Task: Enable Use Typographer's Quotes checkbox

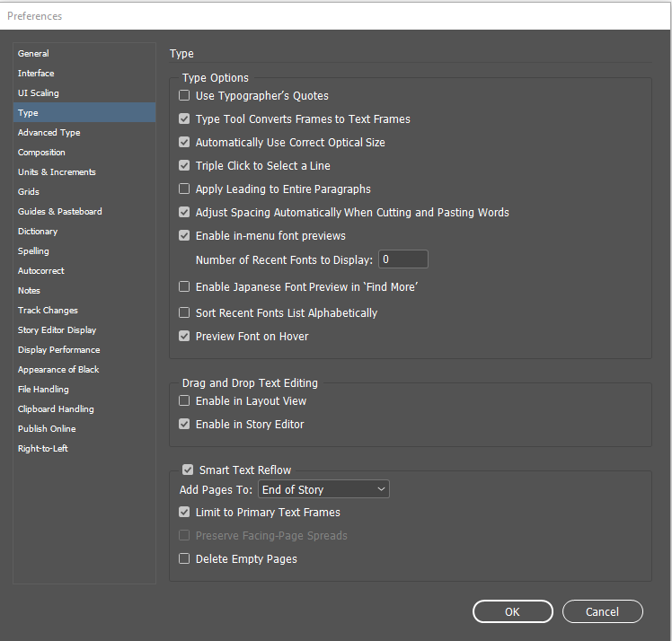Action: (x=184, y=96)
